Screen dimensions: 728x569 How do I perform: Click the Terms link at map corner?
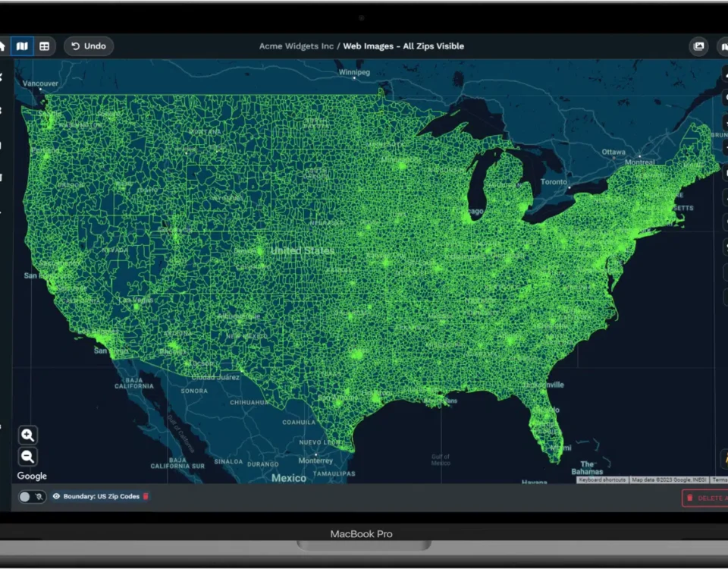tap(720, 479)
